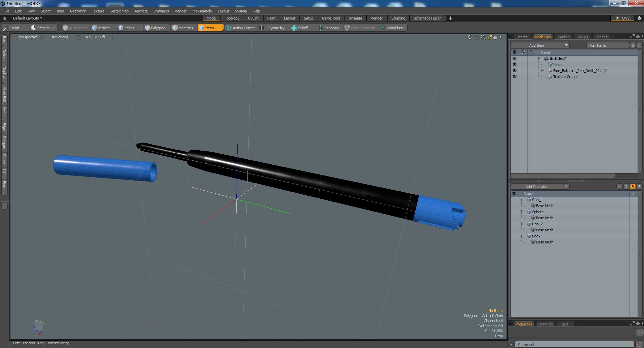
Task: Open the WorkPlane options
Action: pos(393,28)
